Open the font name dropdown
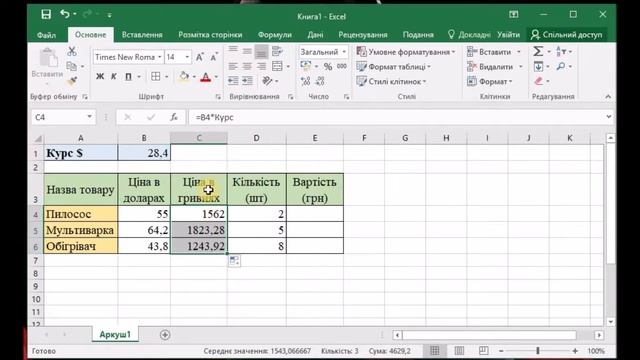This screenshot has width=640, height=360. click(x=160, y=57)
